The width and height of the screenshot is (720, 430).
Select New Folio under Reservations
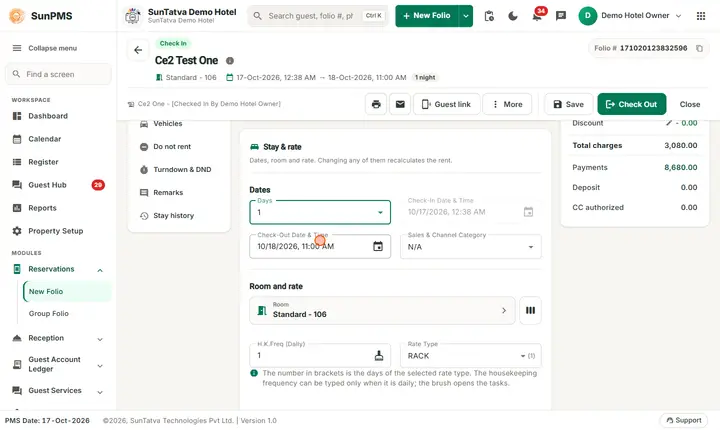tap(67, 292)
